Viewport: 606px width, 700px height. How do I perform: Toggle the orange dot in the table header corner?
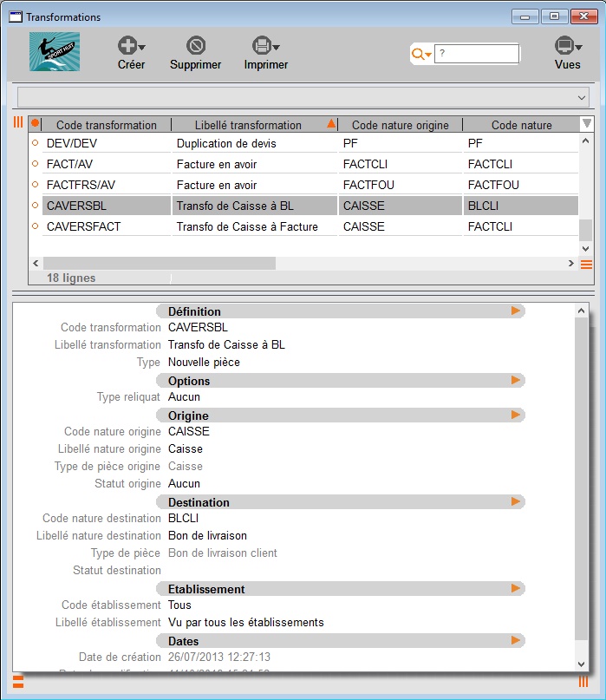coord(35,123)
